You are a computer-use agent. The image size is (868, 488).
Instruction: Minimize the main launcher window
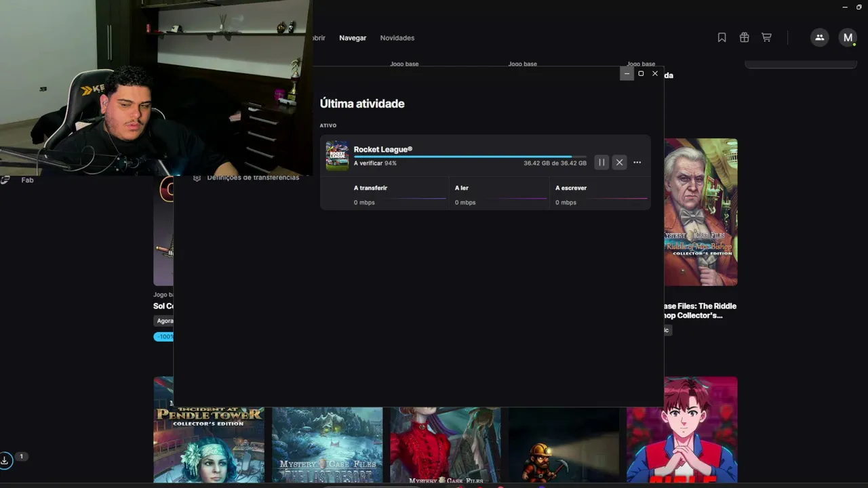click(x=845, y=7)
